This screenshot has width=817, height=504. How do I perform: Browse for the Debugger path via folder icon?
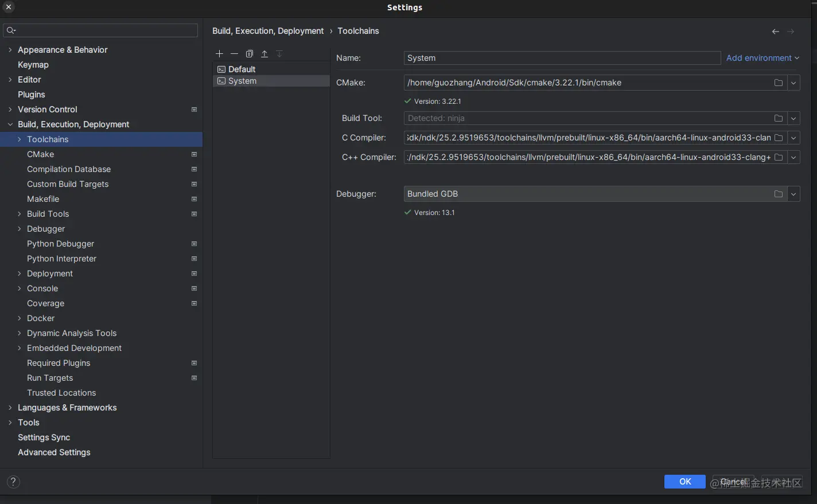pyautogui.click(x=778, y=194)
